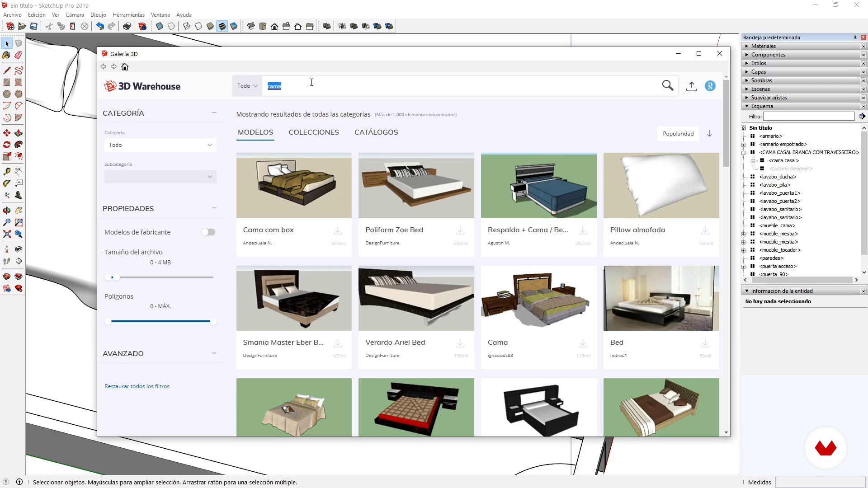Click the Save floppy disk icon

(33, 26)
